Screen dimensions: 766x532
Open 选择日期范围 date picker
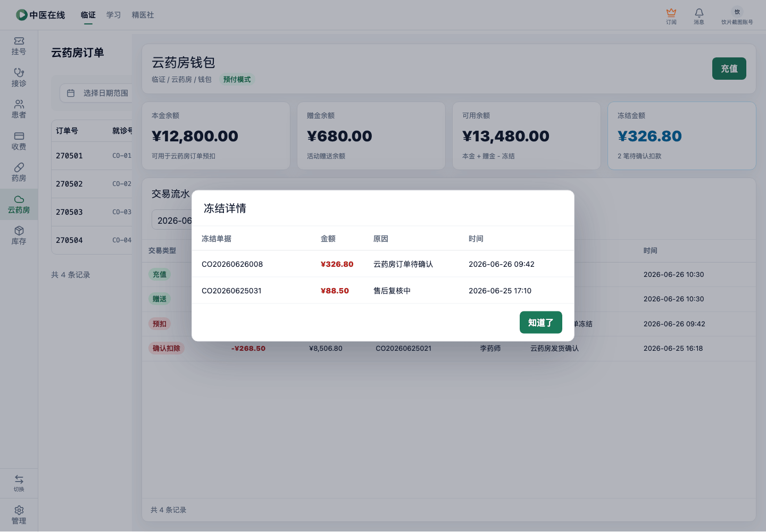pyautogui.click(x=96, y=93)
